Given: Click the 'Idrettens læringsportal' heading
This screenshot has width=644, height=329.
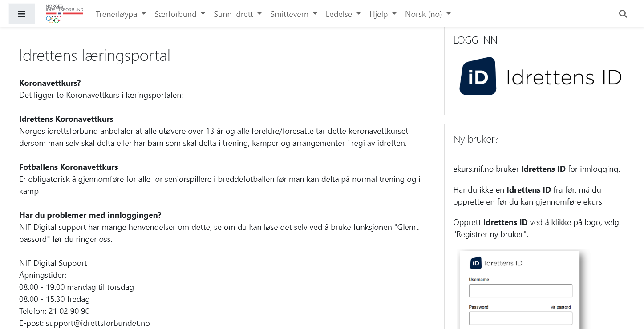Looking at the screenshot, I should click(x=95, y=56).
